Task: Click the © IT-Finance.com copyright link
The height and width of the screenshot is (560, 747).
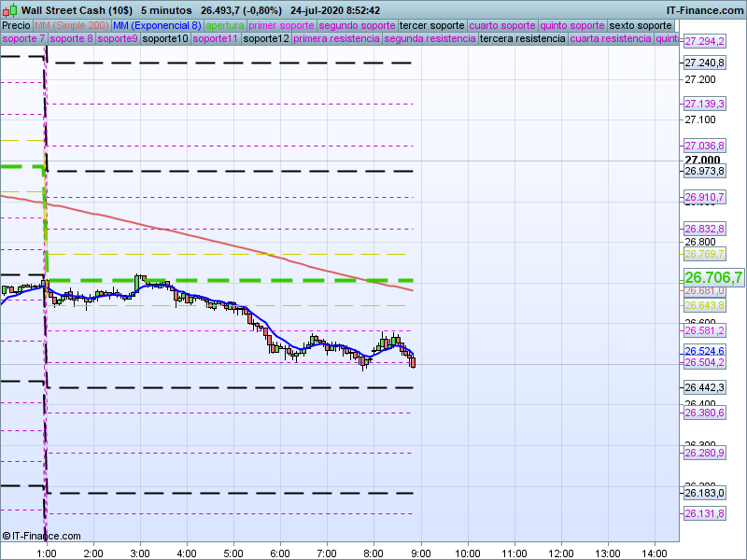Action: coord(41,536)
